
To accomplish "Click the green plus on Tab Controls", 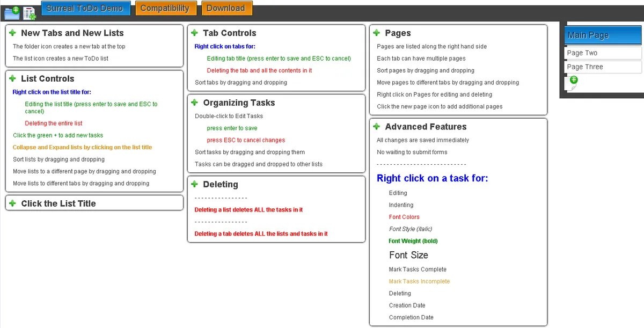I will (195, 32).
